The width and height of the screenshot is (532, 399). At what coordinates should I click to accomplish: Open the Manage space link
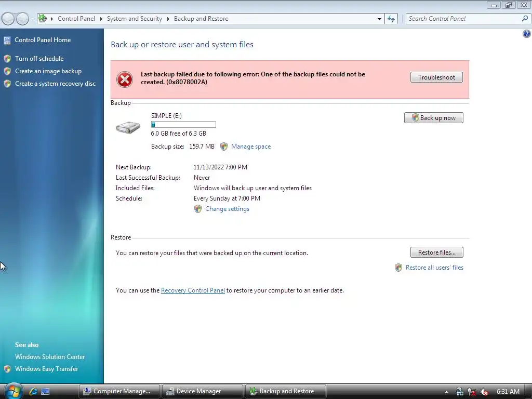[x=251, y=147]
